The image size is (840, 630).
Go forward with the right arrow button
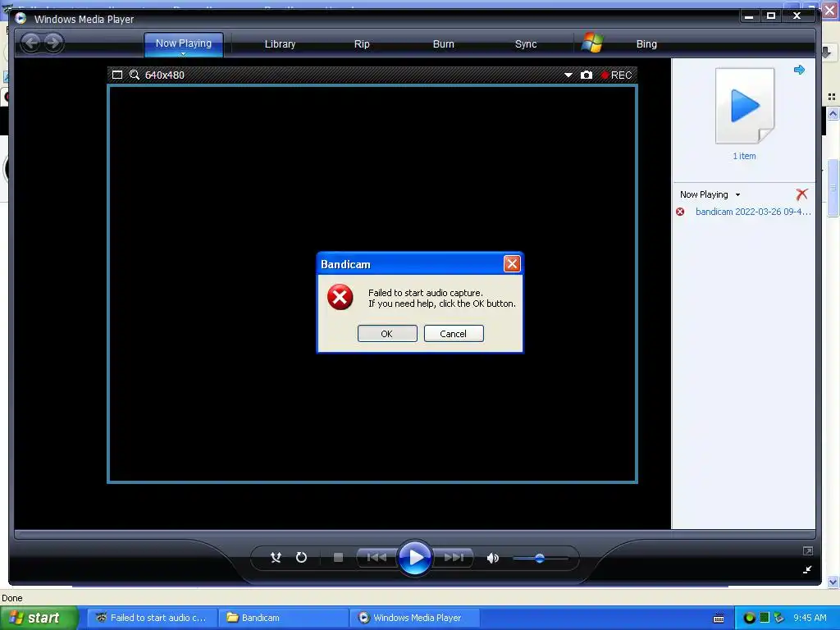coord(53,43)
